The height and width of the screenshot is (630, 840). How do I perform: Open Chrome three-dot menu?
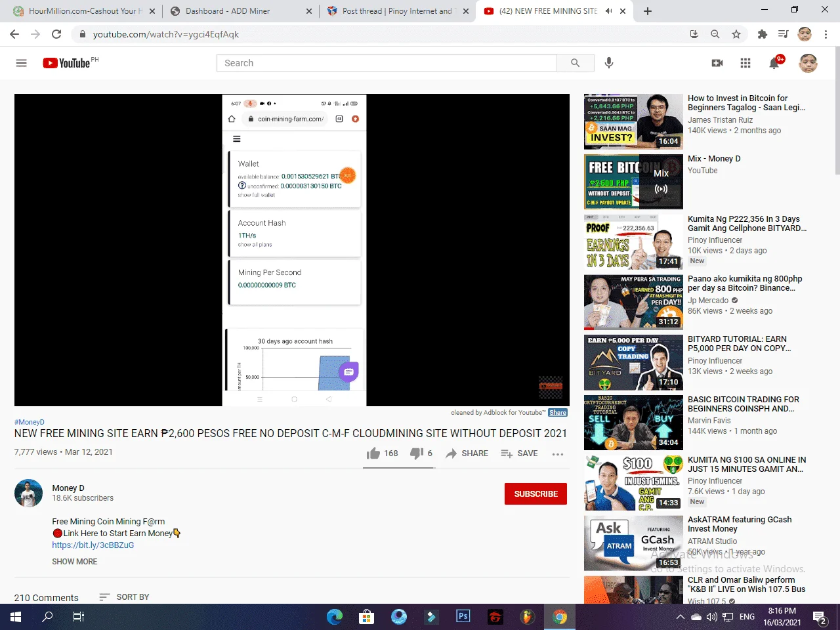(x=826, y=34)
